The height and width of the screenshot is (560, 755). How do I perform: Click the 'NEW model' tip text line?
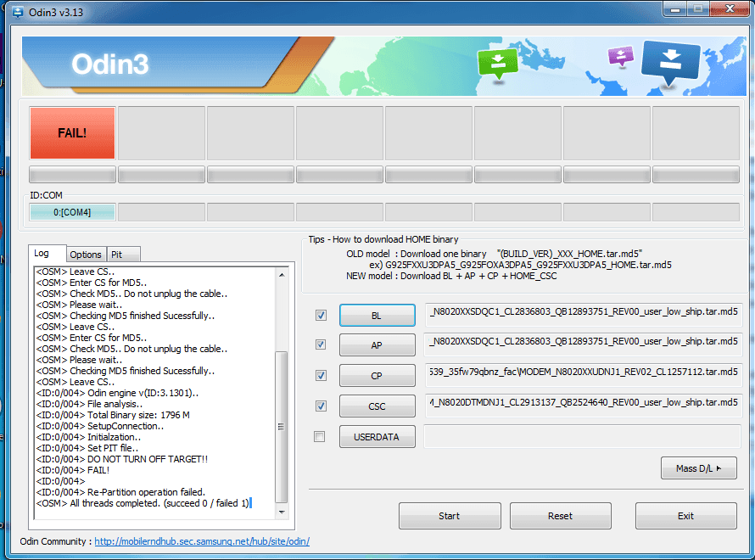point(451,276)
